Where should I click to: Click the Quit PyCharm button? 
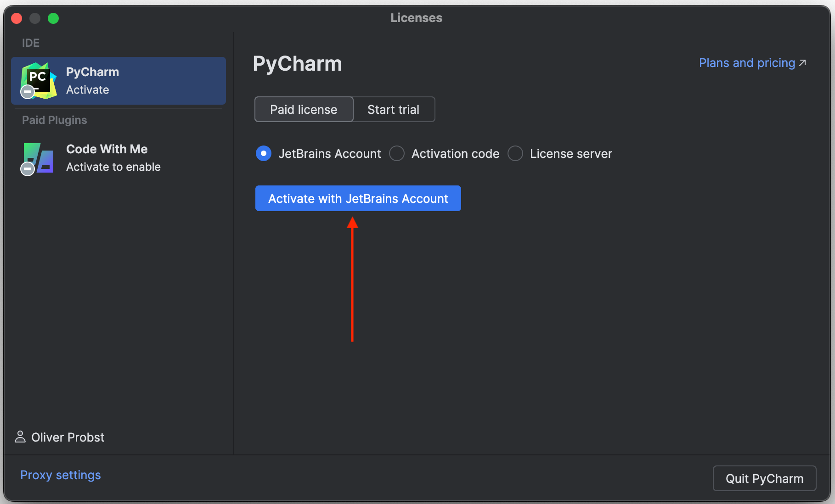[x=764, y=478]
